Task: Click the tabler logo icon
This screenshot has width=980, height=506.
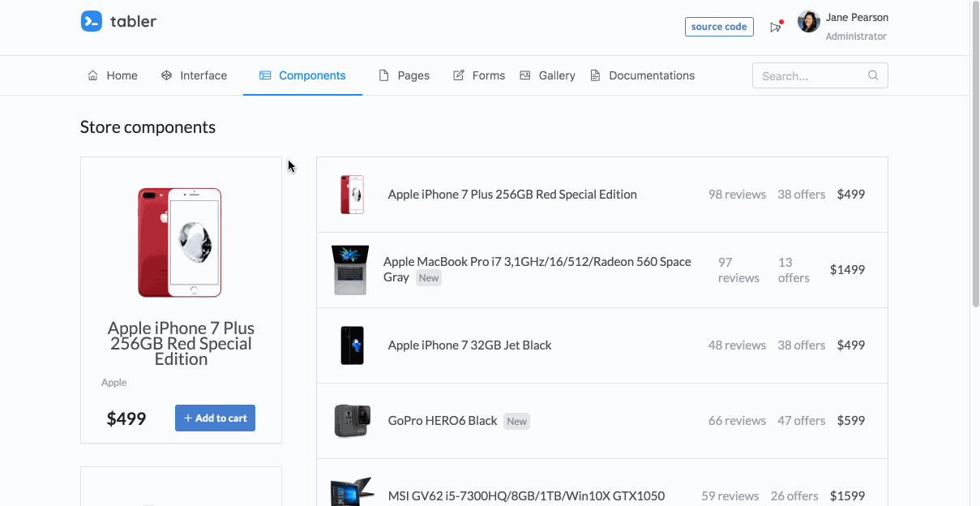Action: tap(91, 21)
